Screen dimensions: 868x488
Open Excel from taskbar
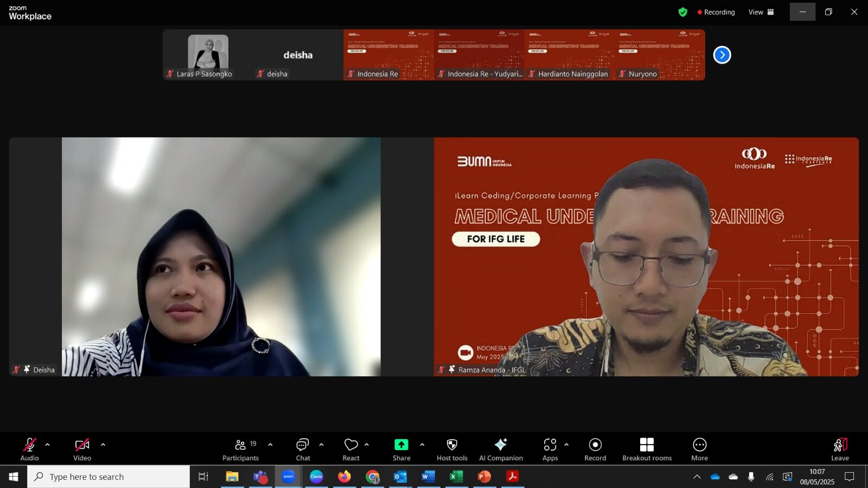coord(457,477)
